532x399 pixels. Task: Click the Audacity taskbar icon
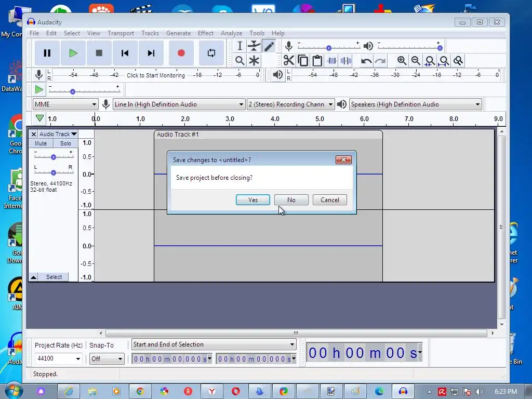(403, 392)
